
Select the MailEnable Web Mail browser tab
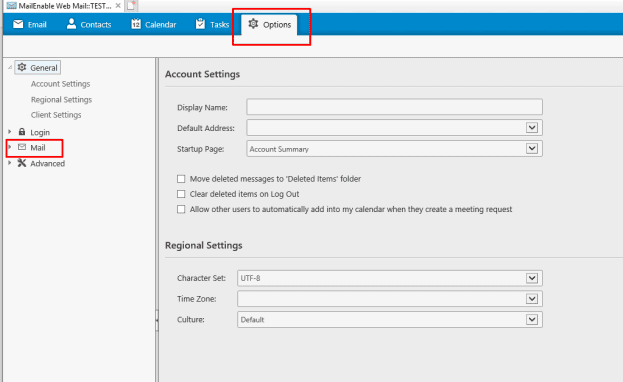(x=64, y=6)
